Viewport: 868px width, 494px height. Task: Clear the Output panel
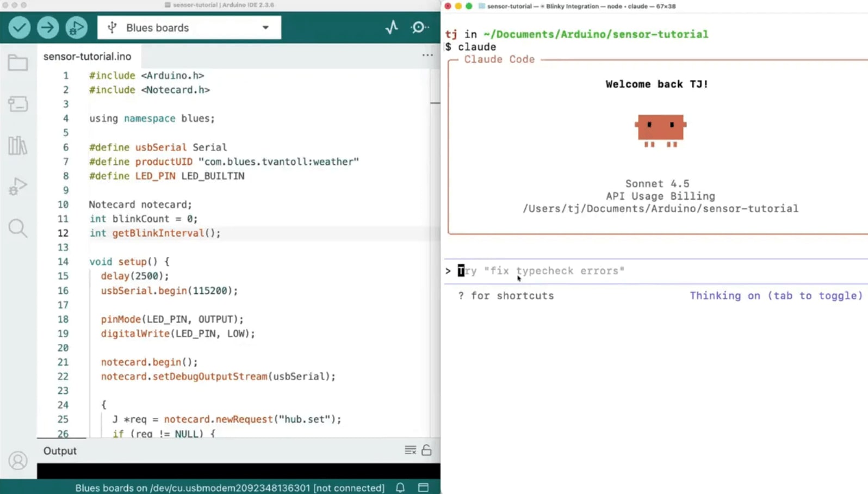click(x=410, y=450)
